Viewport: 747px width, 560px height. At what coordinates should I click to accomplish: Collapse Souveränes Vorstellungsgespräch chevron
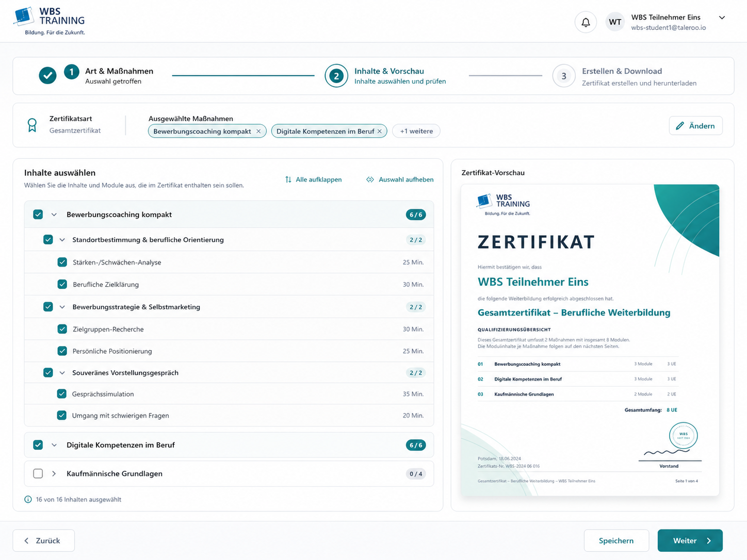[x=62, y=373]
